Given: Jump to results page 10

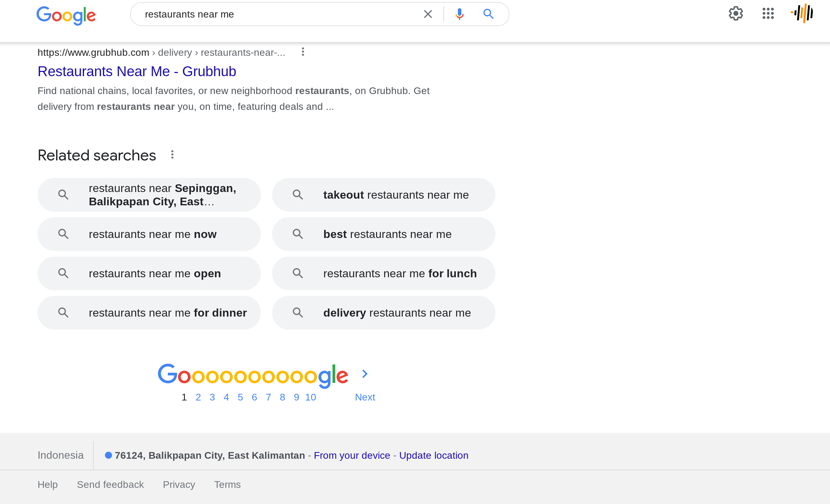Looking at the screenshot, I should coord(310,397).
